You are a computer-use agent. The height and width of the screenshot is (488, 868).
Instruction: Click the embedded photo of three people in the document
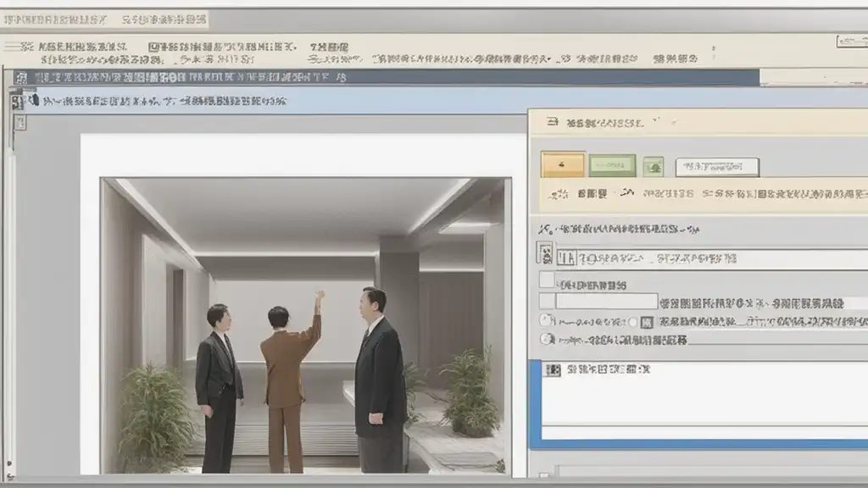[x=305, y=326]
